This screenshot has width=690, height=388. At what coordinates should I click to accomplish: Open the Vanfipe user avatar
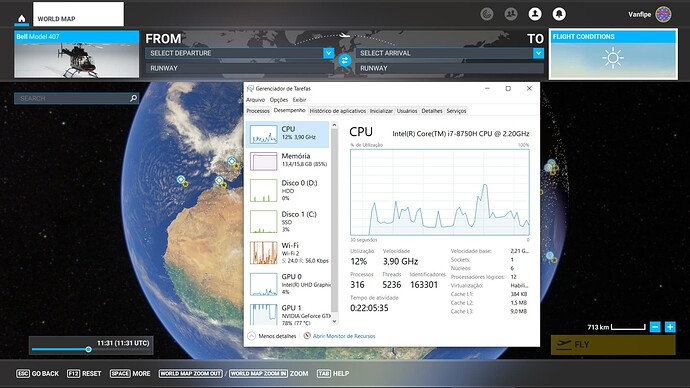[663, 14]
